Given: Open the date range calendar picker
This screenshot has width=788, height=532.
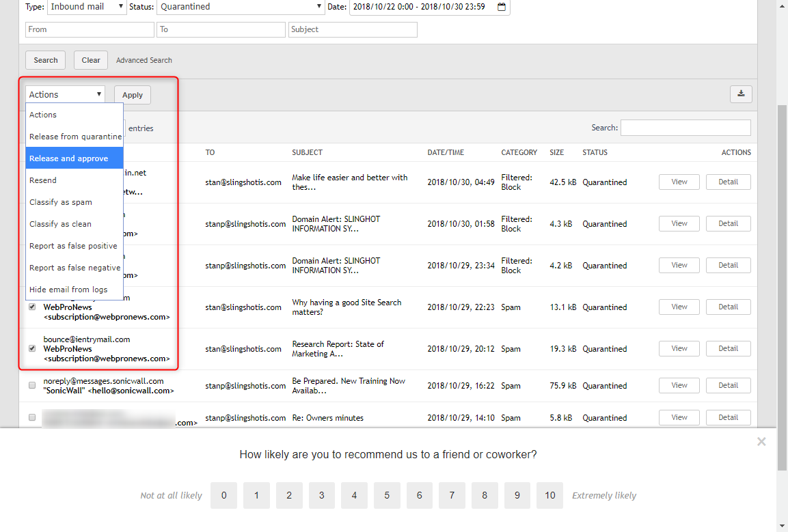Looking at the screenshot, I should tap(501, 8).
